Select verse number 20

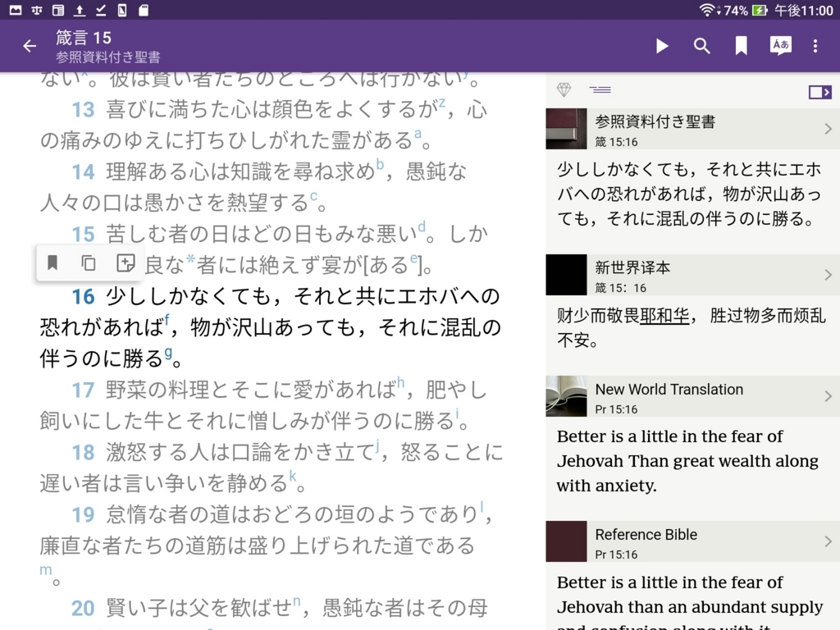pyautogui.click(x=83, y=608)
